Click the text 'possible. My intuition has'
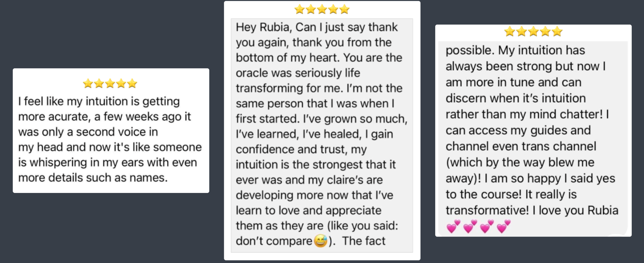 pyautogui.click(x=515, y=50)
